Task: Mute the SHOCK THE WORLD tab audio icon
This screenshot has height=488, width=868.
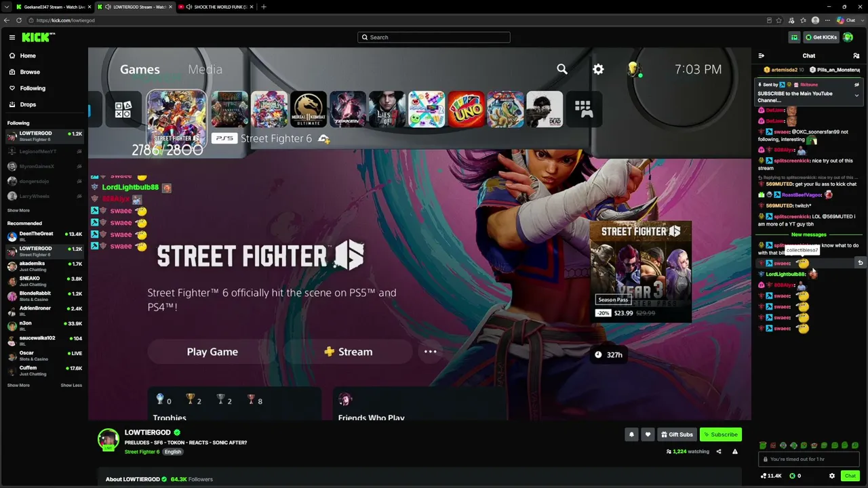Action: pos(189,7)
